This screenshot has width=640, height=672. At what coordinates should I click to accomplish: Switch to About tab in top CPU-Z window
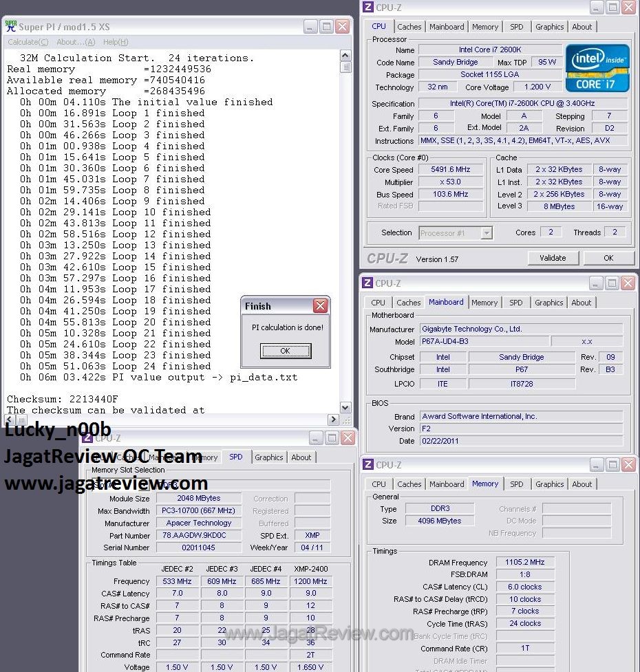[582, 27]
